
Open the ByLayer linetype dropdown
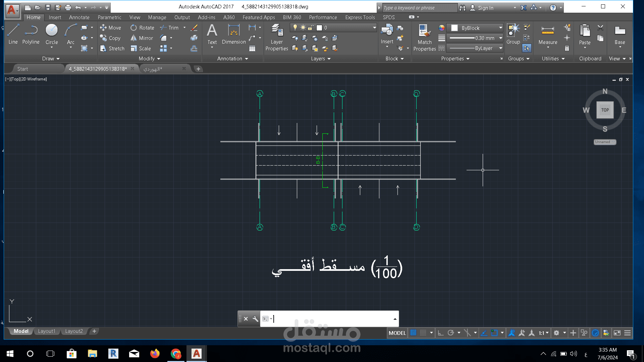click(x=475, y=48)
